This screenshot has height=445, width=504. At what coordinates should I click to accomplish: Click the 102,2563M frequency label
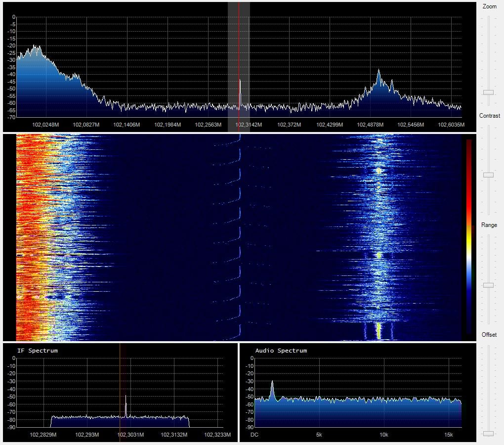(x=208, y=125)
